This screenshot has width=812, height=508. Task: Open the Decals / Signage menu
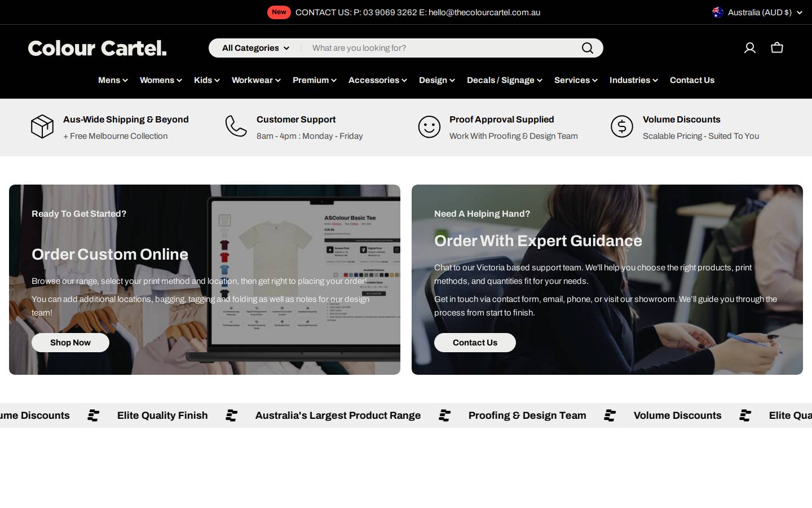[505, 80]
